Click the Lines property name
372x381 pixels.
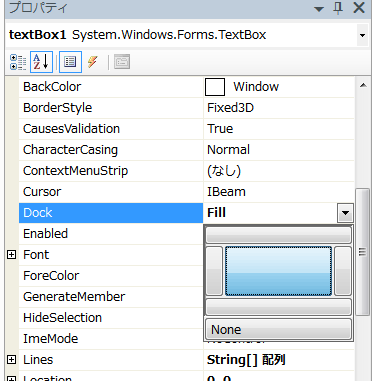click(38, 360)
